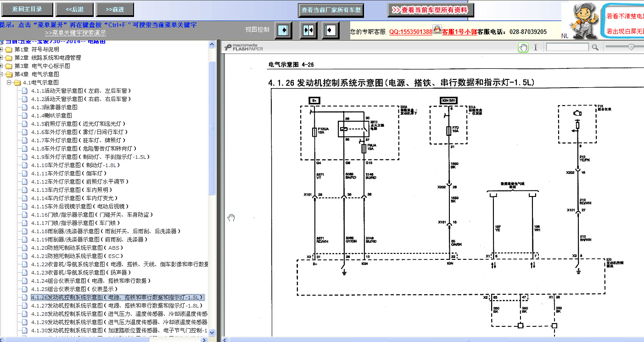644x342 pixels.
Task: Click 查看当前厂家所有车型 button
Action: coord(331,10)
